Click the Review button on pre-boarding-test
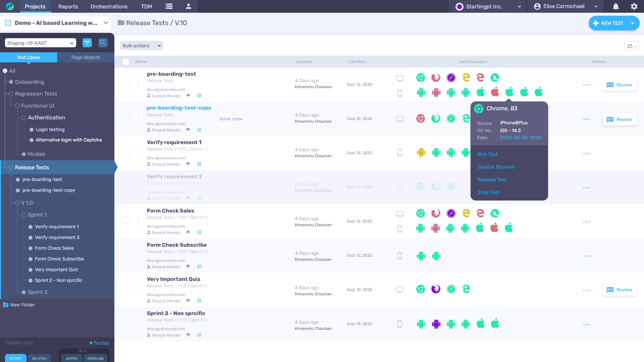The height and width of the screenshot is (362, 644). tap(620, 85)
